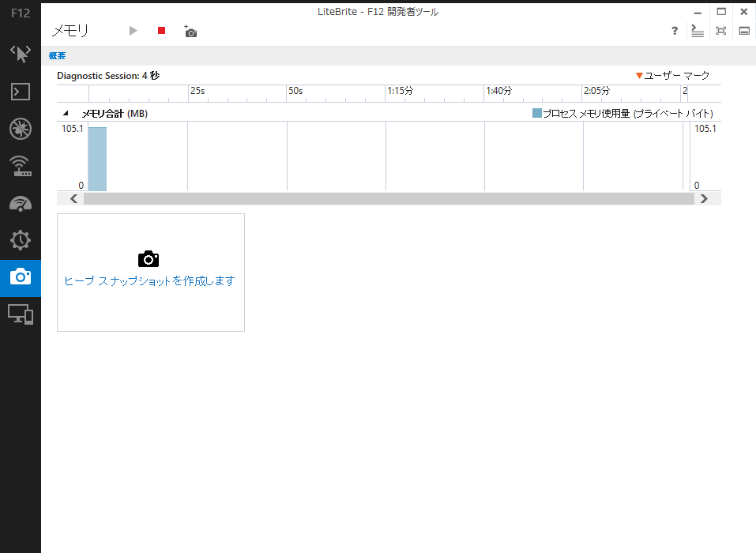The image size is (756, 553).
Task: Switch to the Console tool
Action: 20,92
